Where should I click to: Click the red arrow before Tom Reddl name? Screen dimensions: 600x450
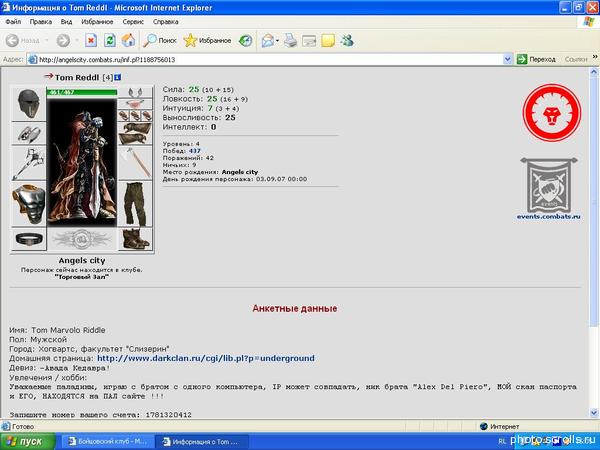pyautogui.click(x=48, y=76)
